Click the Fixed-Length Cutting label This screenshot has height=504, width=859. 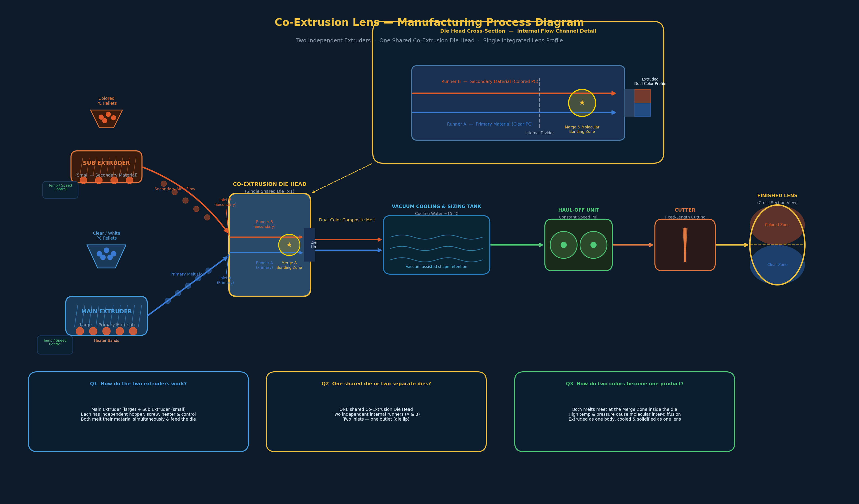point(685,217)
